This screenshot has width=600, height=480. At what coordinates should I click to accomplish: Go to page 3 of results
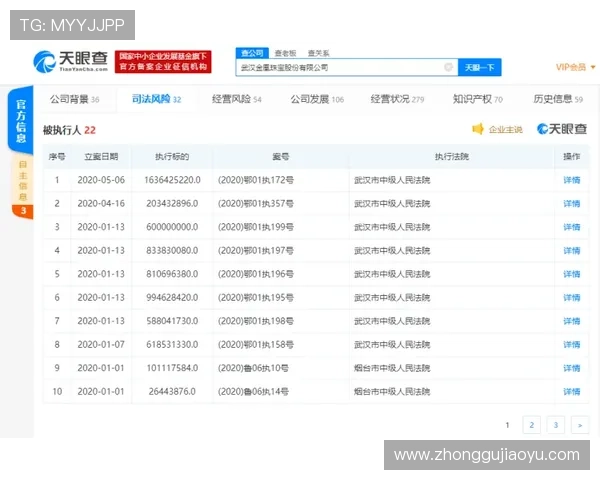(556, 425)
